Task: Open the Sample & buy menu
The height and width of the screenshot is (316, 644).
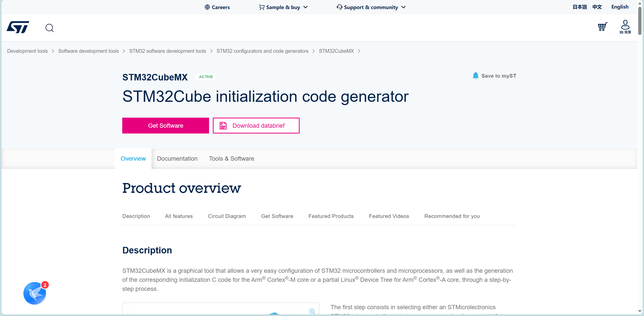Action: (283, 7)
